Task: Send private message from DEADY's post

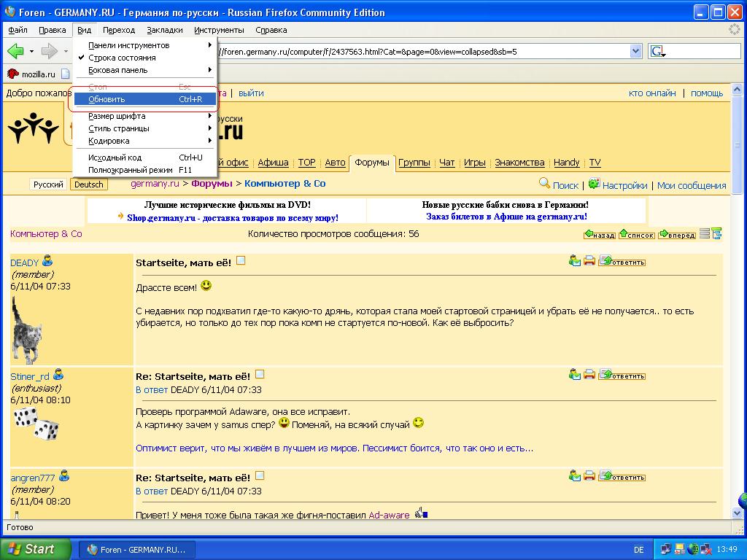Action: tap(575, 261)
